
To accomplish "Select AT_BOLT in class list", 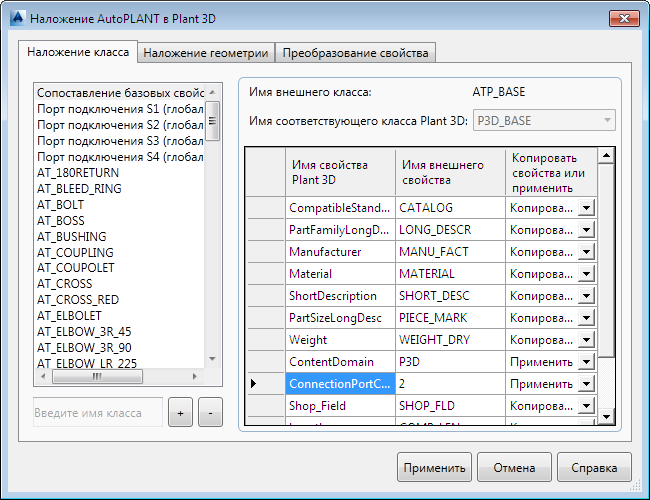I will click(x=120, y=204).
